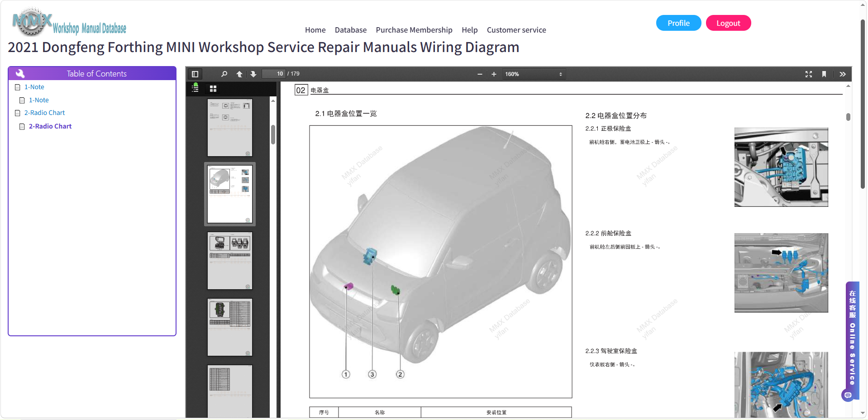Open Purchase Membership page
Image resolution: width=868 pixels, height=420 pixels.
pyautogui.click(x=414, y=30)
